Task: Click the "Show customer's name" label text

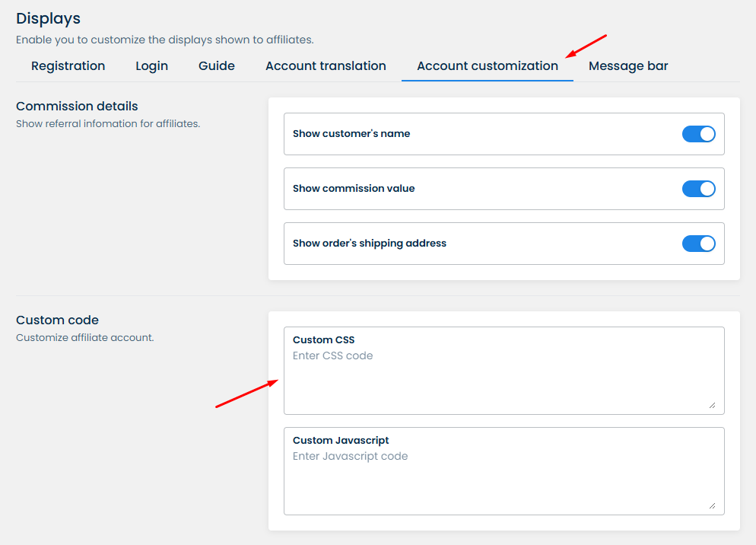Action: click(x=351, y=134)
